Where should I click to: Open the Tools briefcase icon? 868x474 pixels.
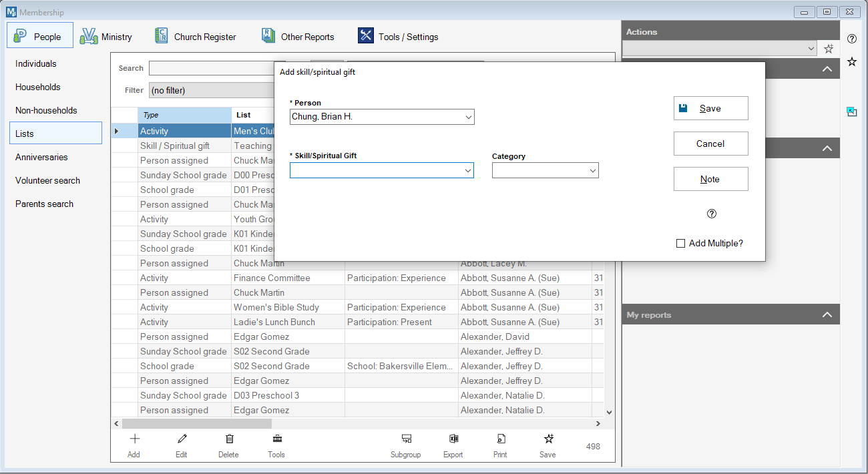pos(276,439)
